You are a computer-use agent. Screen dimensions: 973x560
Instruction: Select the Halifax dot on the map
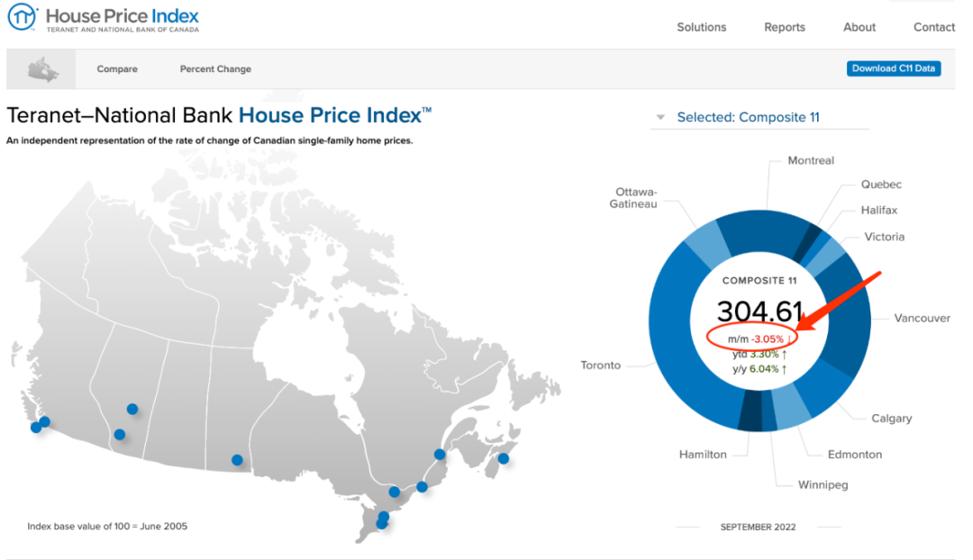click(504, 458)
